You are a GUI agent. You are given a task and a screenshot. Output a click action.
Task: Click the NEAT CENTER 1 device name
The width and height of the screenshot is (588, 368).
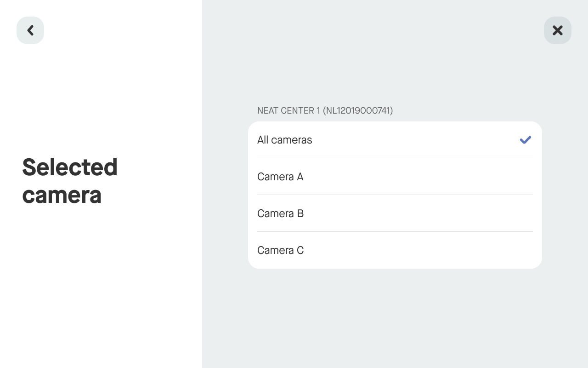coord(288,110)
